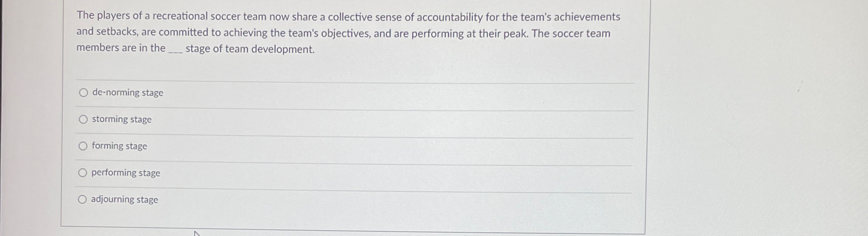The width and height of the screenshot is (868, 236).
Task: Click the adjourning stage answer label
Action: pos(124,199)
